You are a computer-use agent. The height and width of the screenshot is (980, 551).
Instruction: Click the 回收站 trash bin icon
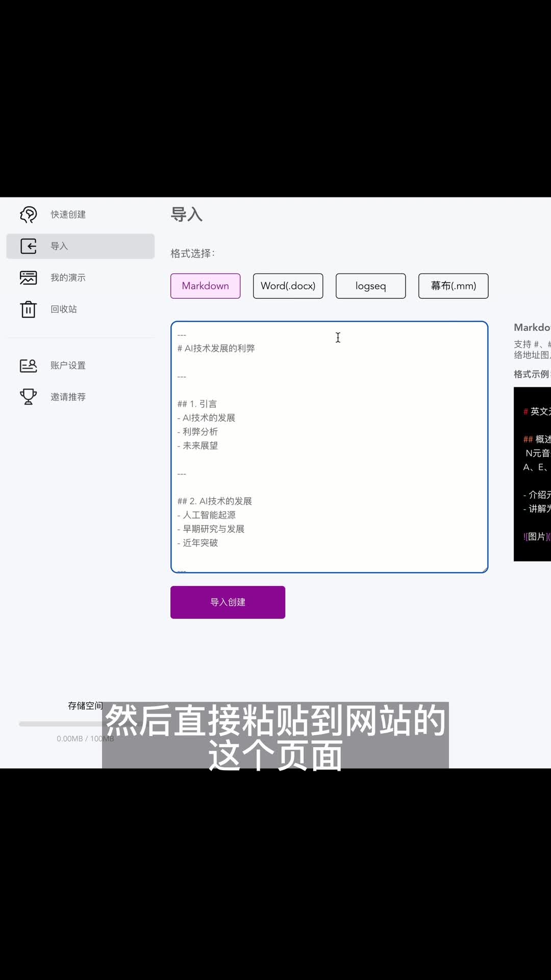pos(28,309)
